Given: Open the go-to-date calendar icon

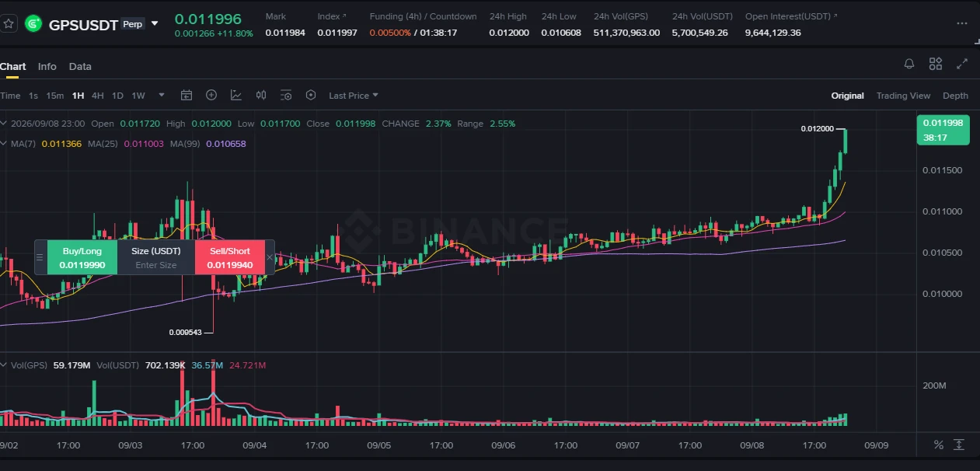Looking at the screenshot, I should (x=187, y=95).
